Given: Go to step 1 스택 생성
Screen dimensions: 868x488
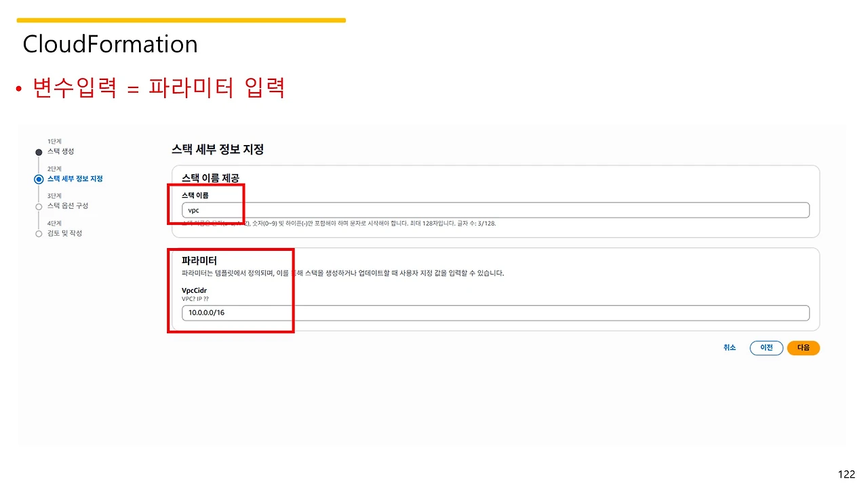Looking at the screenshot, I should pyautogui.click(x=60, y=151).
